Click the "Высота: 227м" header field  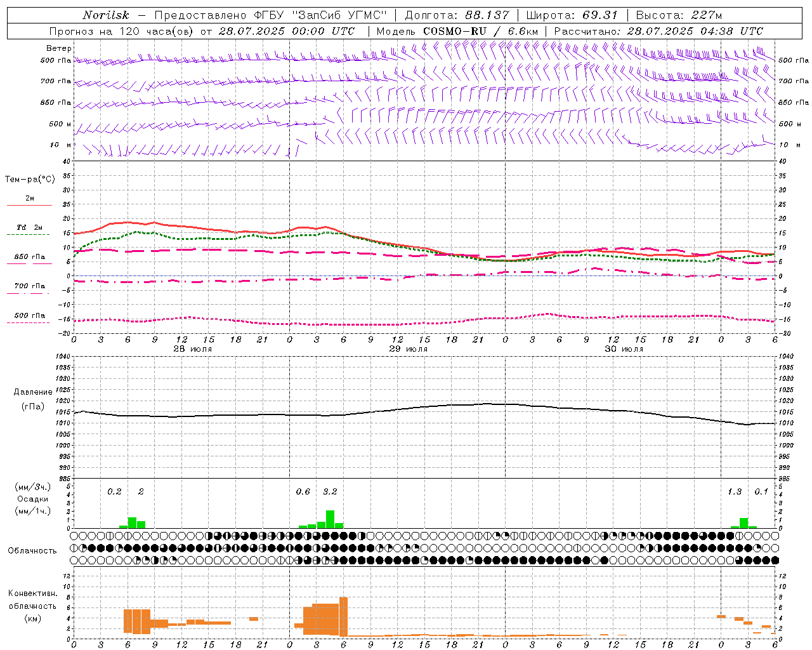(x=678, y=15)
